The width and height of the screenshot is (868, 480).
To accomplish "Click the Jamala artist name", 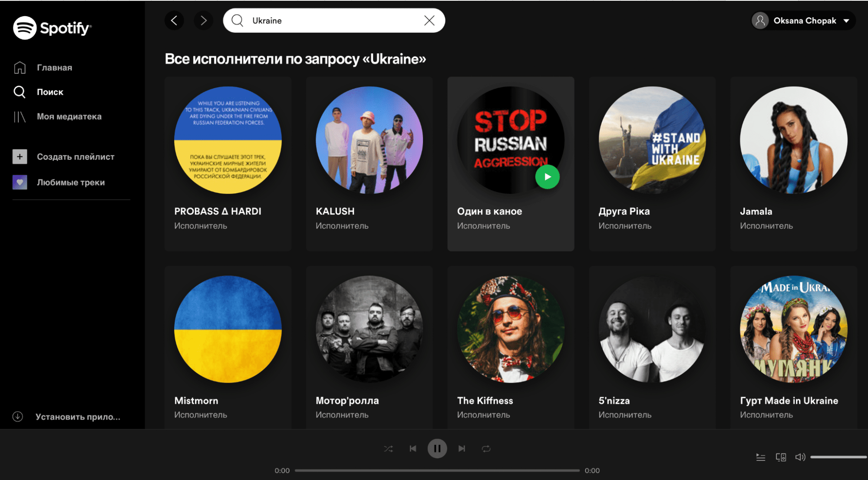I will [x=756, y=212].
